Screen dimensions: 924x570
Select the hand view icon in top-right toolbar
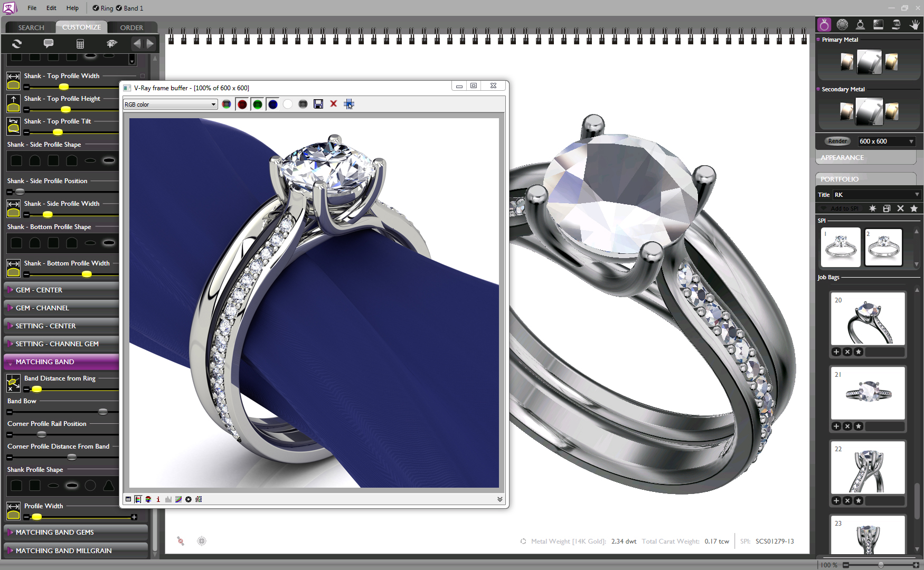(914, 24)
